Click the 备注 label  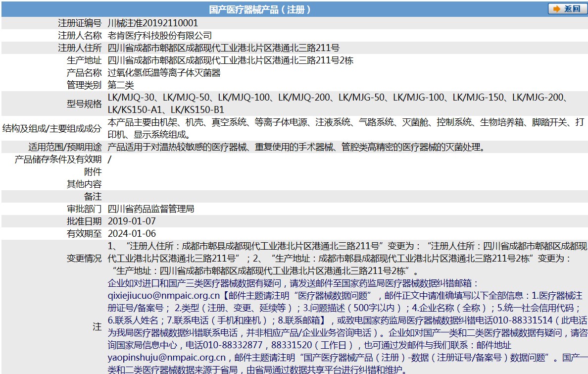93,196
